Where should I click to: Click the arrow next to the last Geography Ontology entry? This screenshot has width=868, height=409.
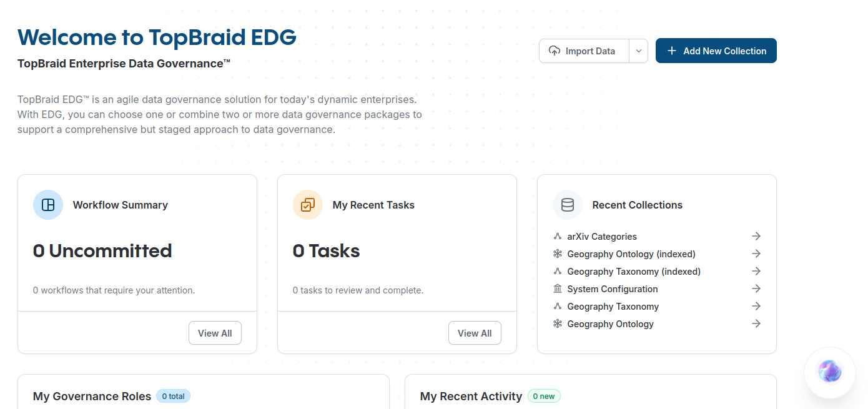756,323
